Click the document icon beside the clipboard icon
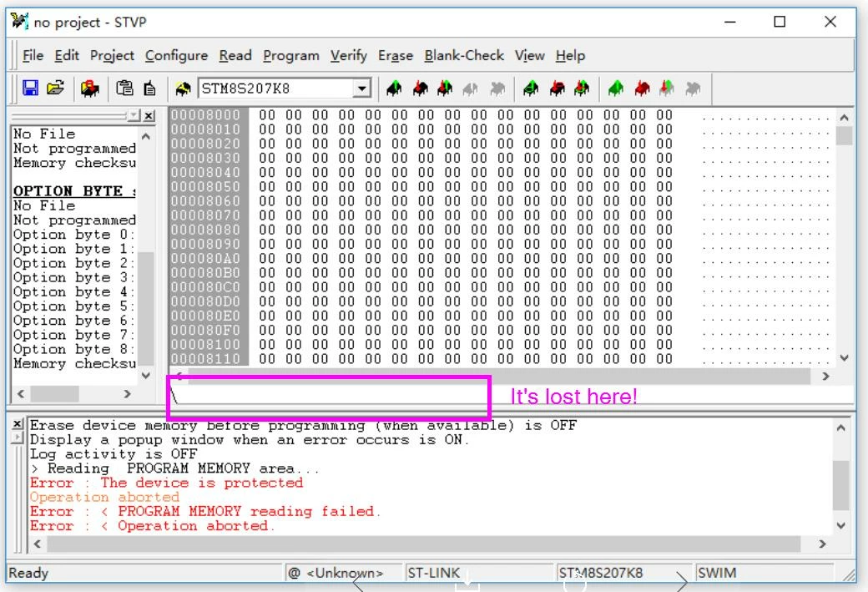 149,88
